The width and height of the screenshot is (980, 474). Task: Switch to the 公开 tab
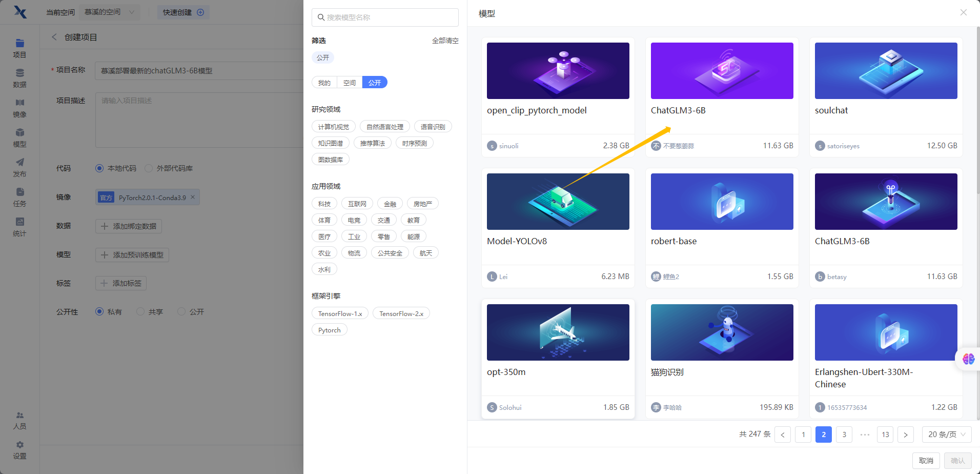[375, 82]
